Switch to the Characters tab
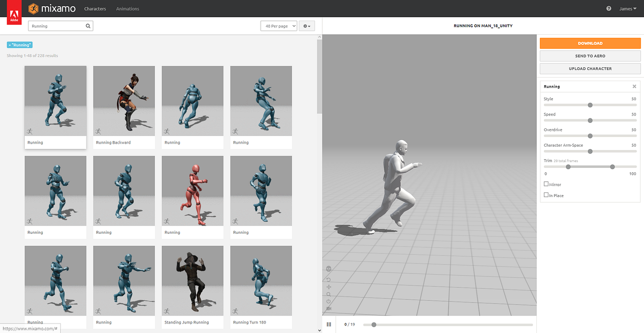This screenshot has width=644, height=333. (x=95, y=8)
